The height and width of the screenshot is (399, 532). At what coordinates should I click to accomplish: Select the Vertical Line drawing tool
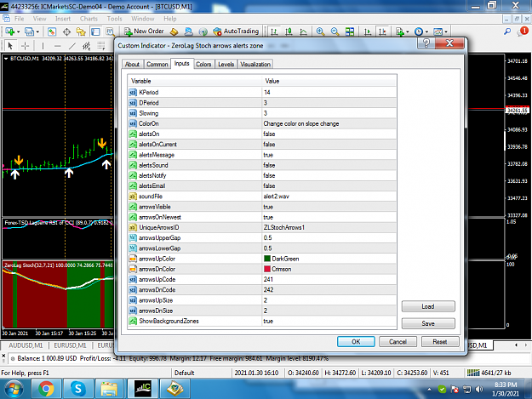click(43, 45)
